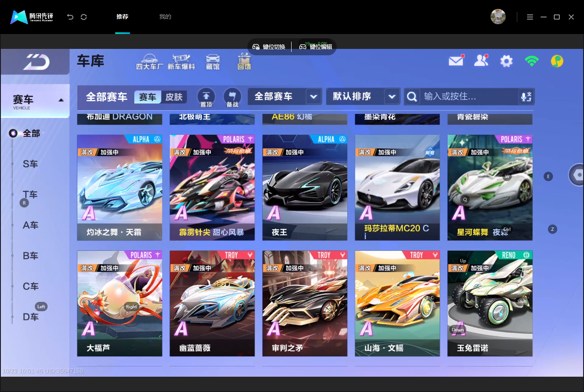The height and width of the screenshot is (392, 584).
Task: Collapse the 赛车 VEHICLE sidebar section
Action: pos(35,101)
